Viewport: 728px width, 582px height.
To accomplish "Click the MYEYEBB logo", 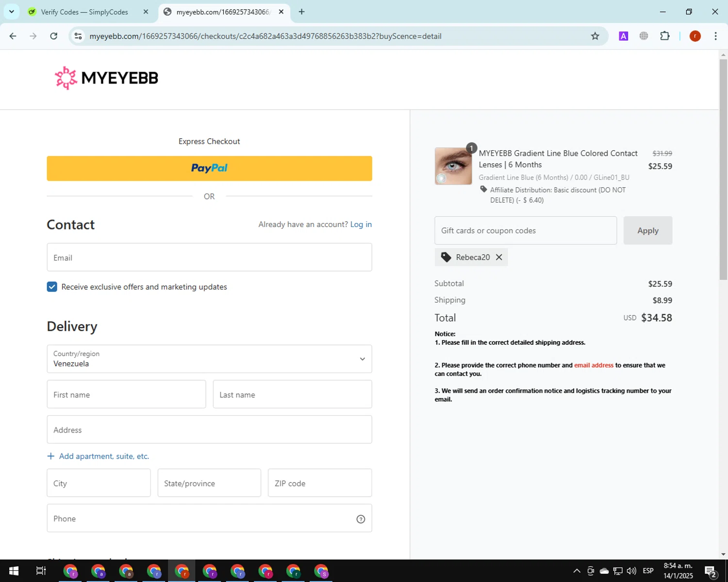I will pyautogui.click(x=106, y=78).
